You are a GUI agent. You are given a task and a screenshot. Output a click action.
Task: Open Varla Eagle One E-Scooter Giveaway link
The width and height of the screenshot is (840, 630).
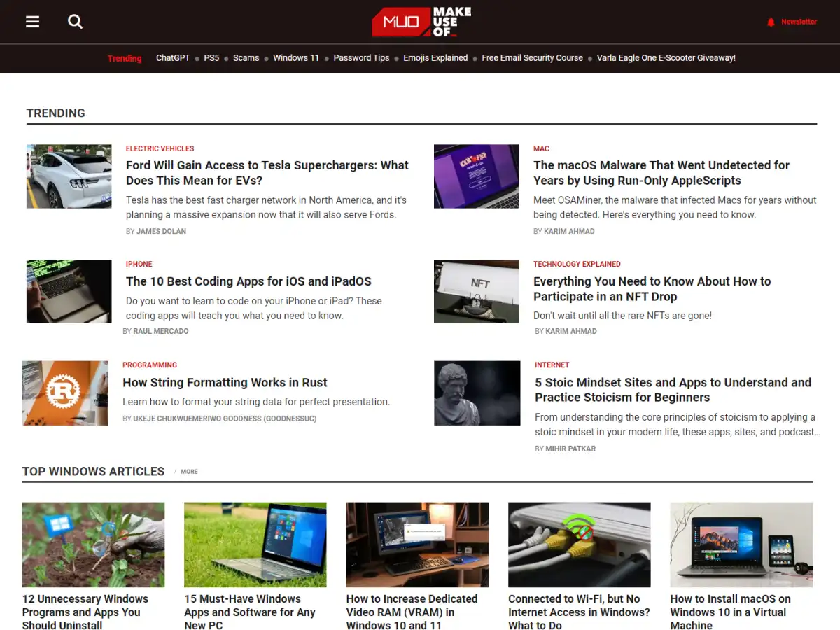click(666, 58)
